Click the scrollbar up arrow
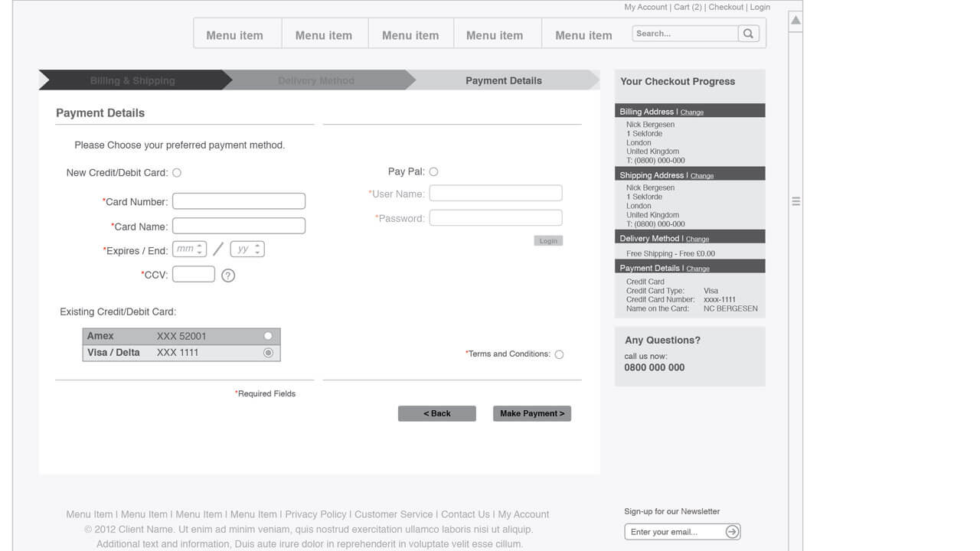The height and width of the screenshot is (551, 980). 796,20
